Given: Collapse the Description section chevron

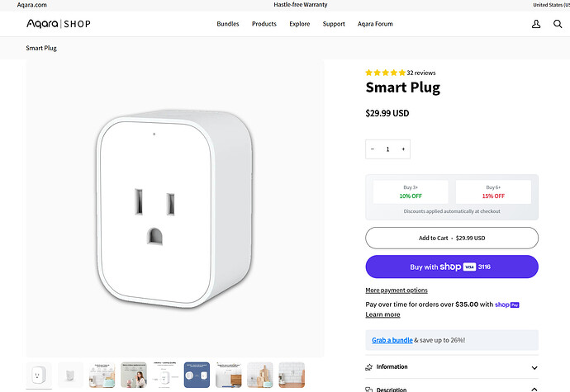Looking at the screenshot, I should (534, 389).
